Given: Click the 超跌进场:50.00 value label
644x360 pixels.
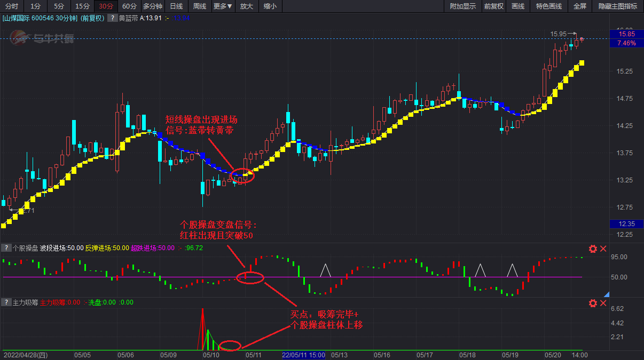Looking at the screenshot, I should pyautogui.click(x=153, y=248).
